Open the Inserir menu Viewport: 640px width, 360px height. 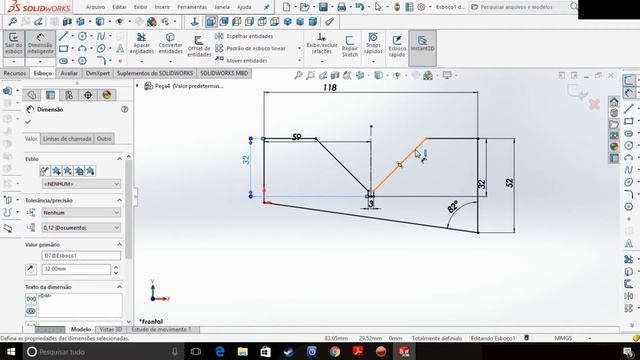point(162,7)
